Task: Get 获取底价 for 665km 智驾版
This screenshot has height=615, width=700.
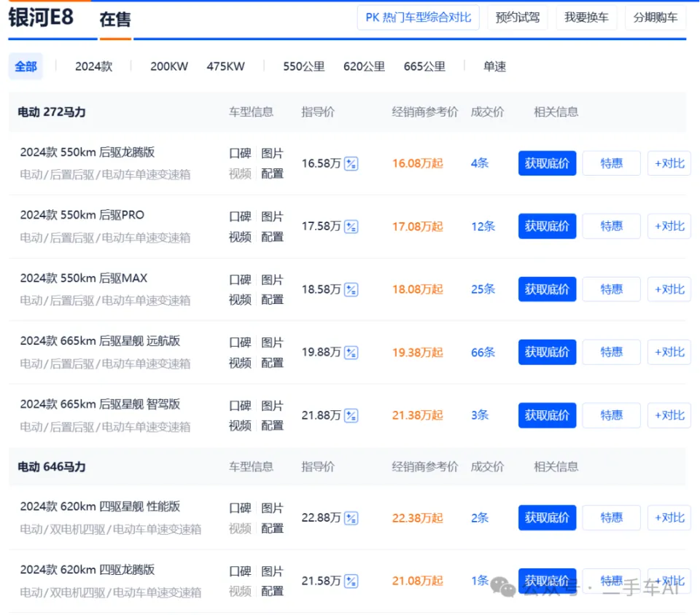Action: (x=547, y=415)
